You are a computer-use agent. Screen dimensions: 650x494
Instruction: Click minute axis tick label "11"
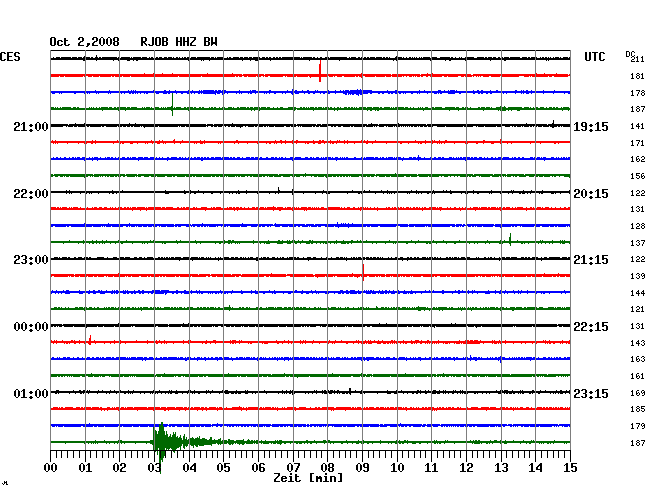[x=431, y=468]
